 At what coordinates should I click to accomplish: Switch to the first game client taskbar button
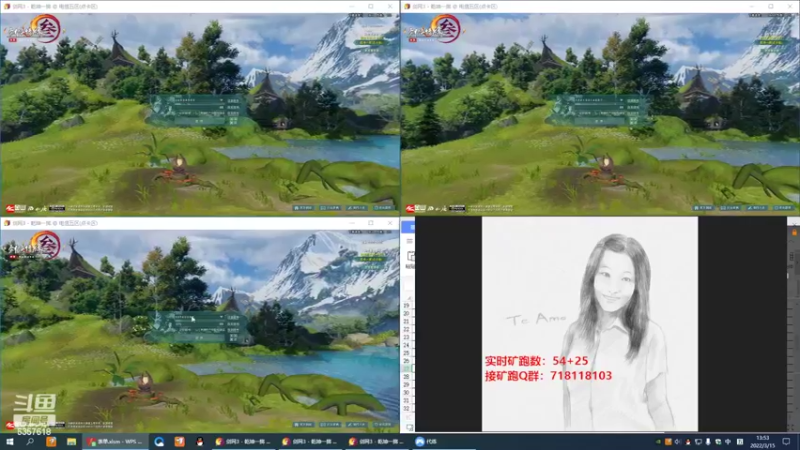pyautogui.click(x=243, y=442)
